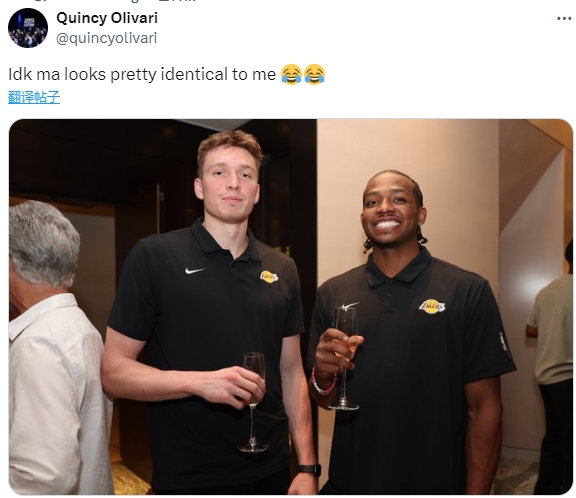Click the champagne flute raised by the right player
Viewport: 576px width, 498px height.
[344, 358]
